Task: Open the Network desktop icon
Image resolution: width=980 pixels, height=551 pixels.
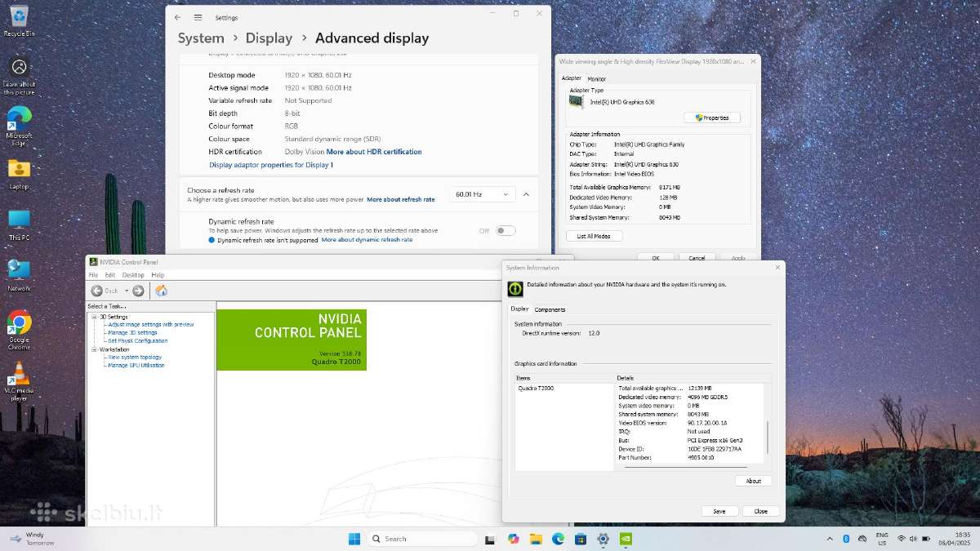Action: click(x=19, y=276)
